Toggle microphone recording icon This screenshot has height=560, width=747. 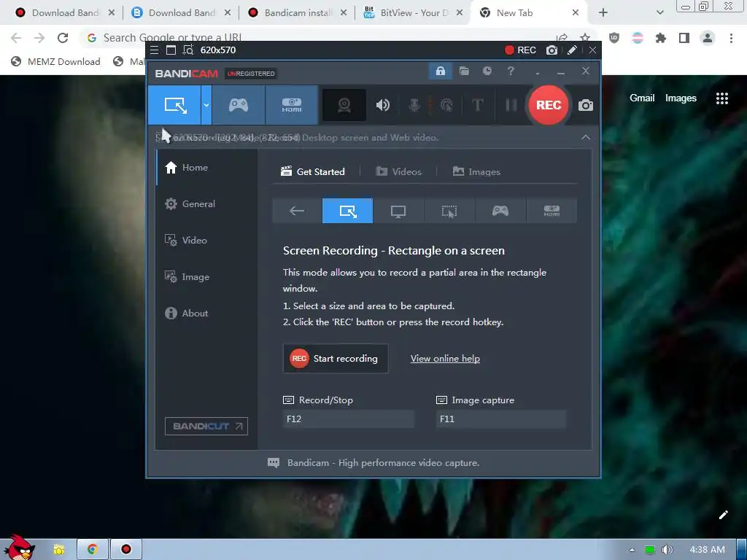click(x=414, y=105)
